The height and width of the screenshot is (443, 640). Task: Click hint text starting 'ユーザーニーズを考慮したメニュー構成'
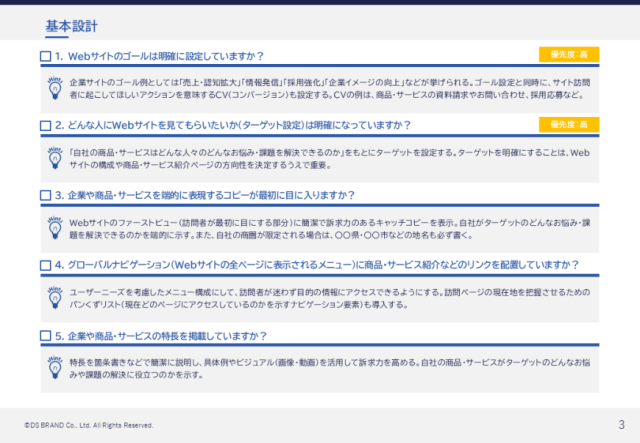tap(330, 298)
